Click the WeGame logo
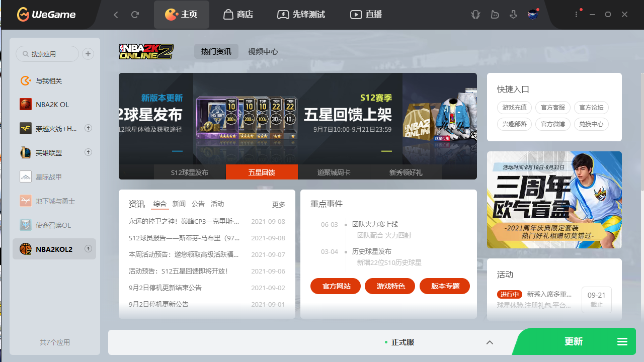644x362 pixels. point(46,15)
